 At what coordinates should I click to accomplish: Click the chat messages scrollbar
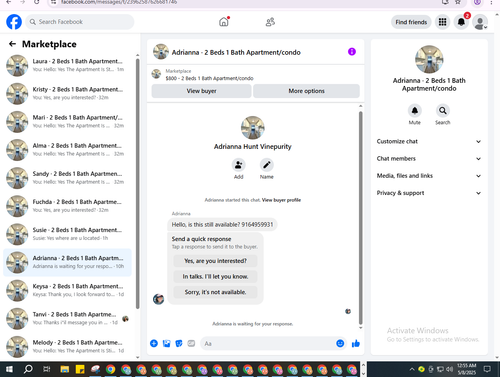(360, 217)
